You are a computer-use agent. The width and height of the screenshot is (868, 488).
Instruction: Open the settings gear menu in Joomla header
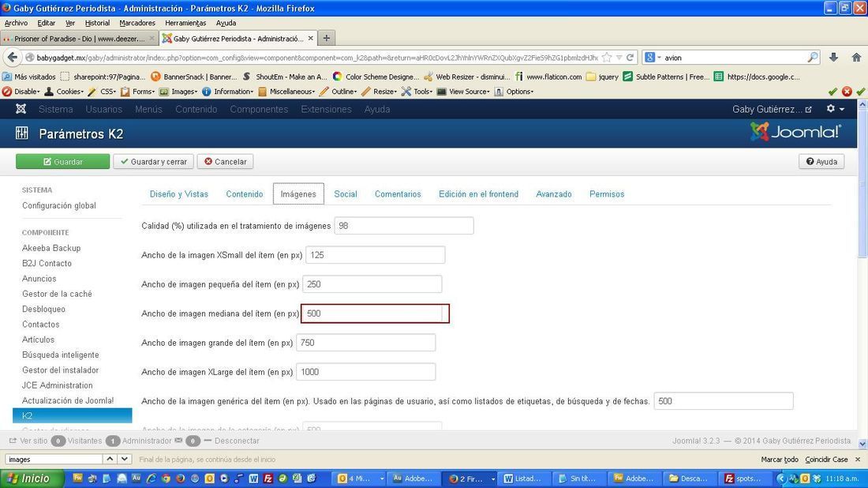(835, 109)
